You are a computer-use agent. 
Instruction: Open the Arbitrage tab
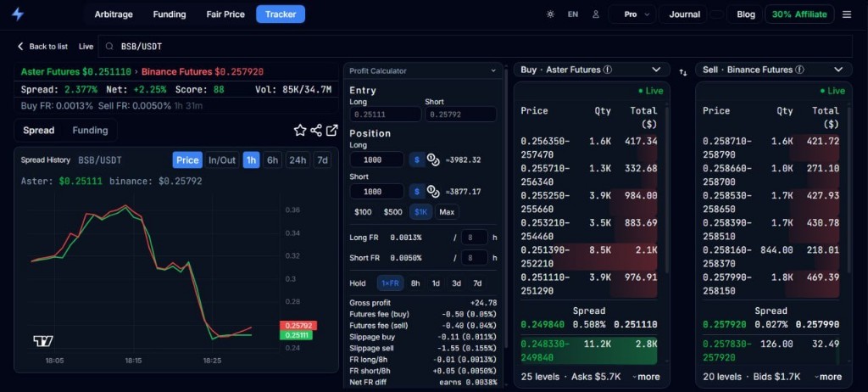[x=114, y=14]
